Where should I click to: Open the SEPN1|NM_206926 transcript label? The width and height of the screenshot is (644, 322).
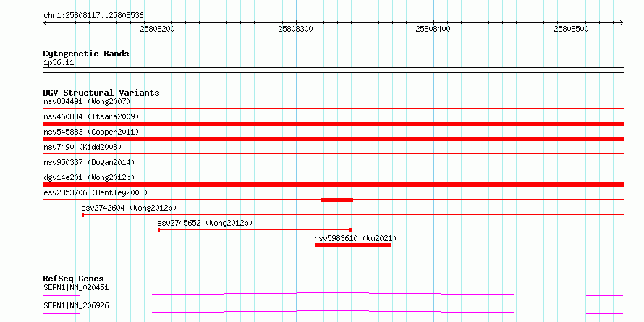tap(76, 305)
